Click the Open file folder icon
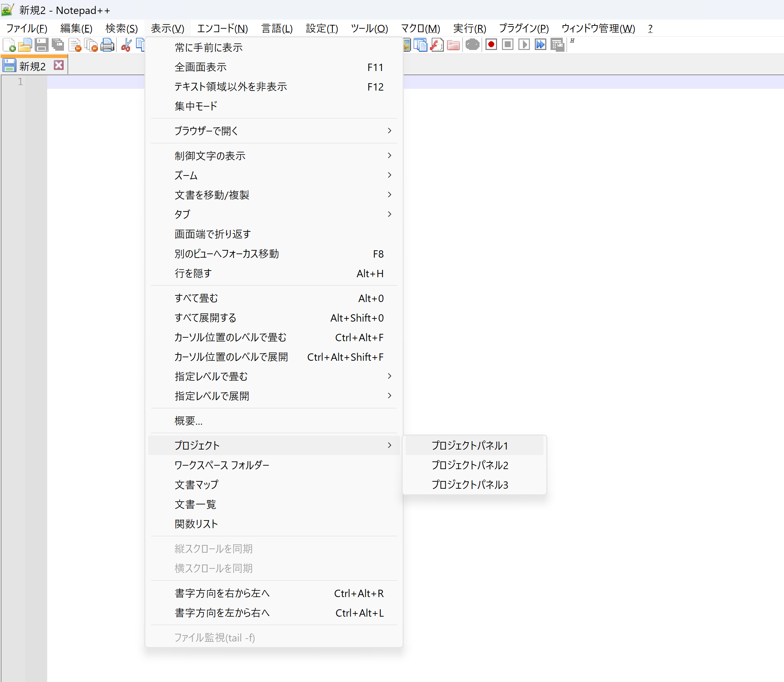784x682 pixels. 25,45
